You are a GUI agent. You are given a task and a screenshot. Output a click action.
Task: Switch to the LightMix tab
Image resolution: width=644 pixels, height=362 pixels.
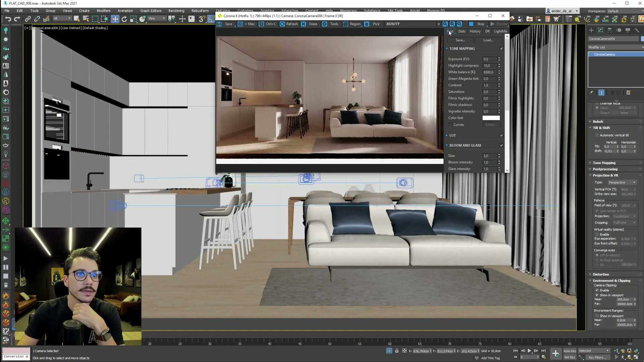tap(500, 32)
